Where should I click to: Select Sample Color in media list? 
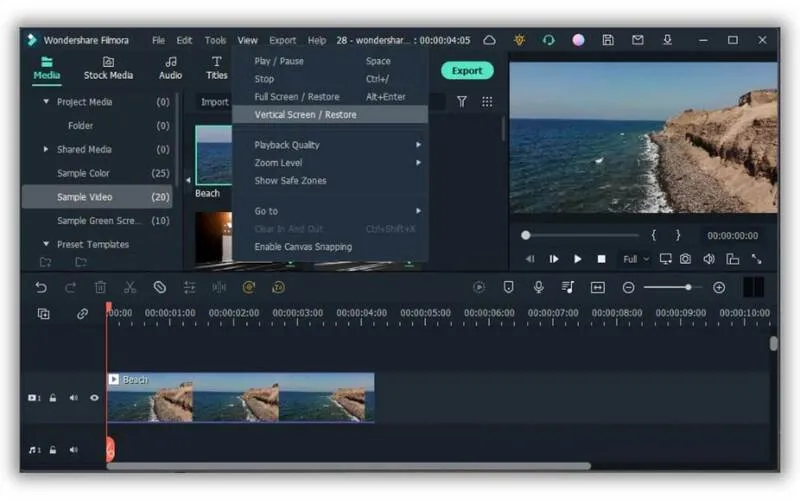(84, 173)
